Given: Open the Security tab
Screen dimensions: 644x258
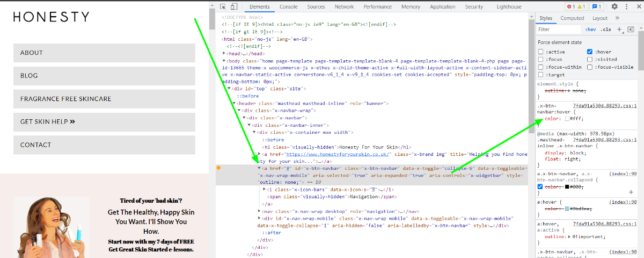Looking at the screenshot, I should tap(474, 6).
